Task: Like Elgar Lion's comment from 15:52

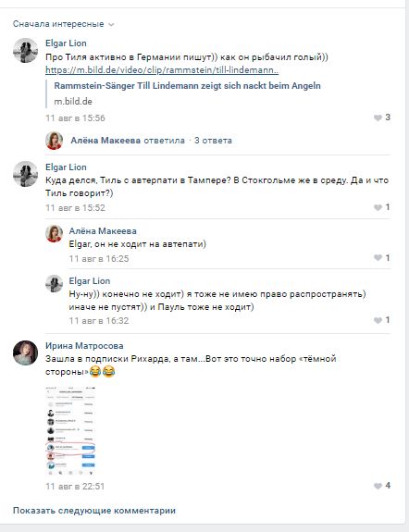Action: (x=382, y=207)
